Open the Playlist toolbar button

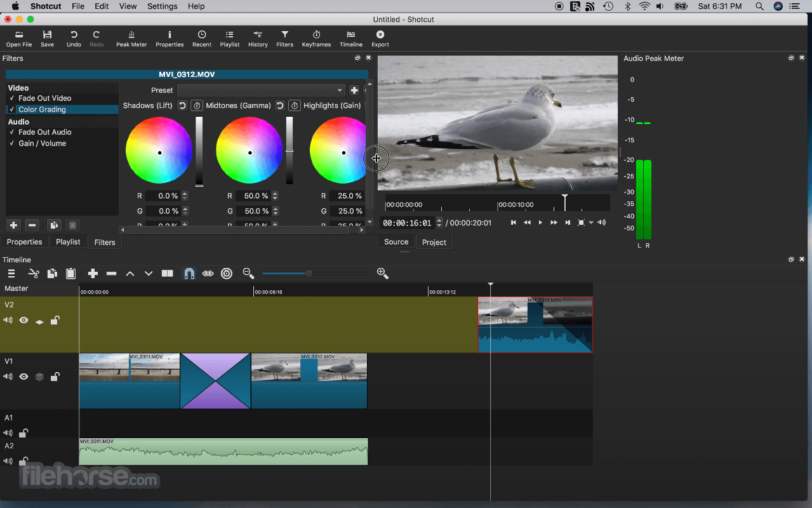(230, 39)
